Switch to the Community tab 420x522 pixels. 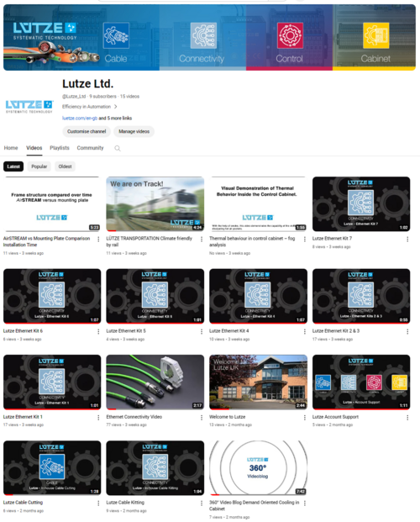90,148
